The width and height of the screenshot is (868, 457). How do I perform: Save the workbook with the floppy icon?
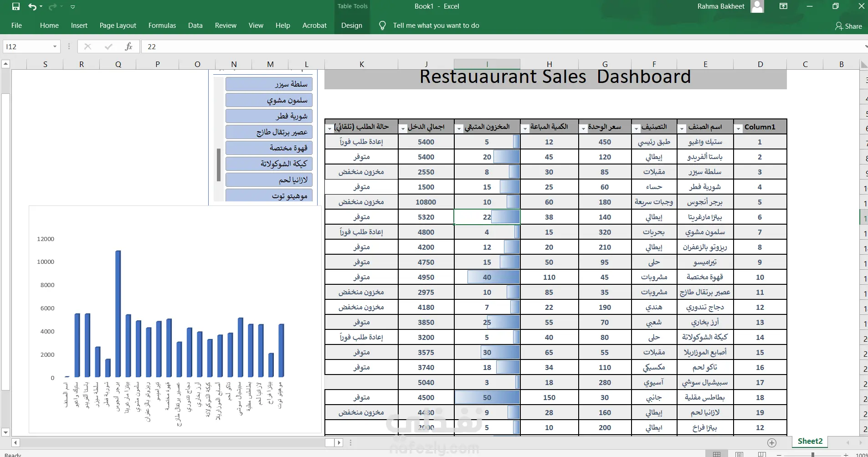click(x=16, y=6)
